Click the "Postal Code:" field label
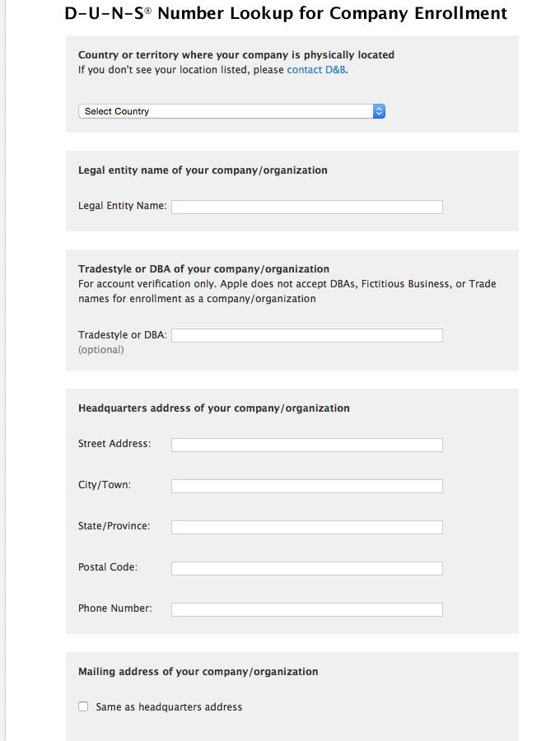This screenshot has width=560, height=741. (x=108, y=567)
